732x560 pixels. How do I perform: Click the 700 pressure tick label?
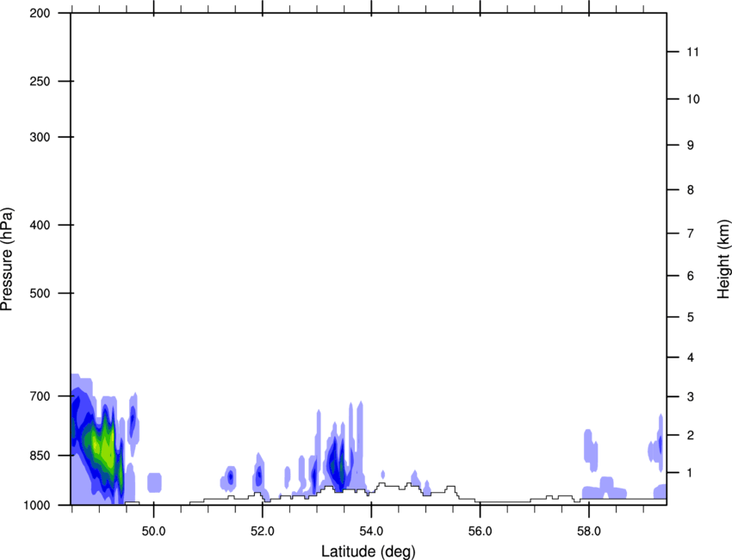click(x=40, y=396)
